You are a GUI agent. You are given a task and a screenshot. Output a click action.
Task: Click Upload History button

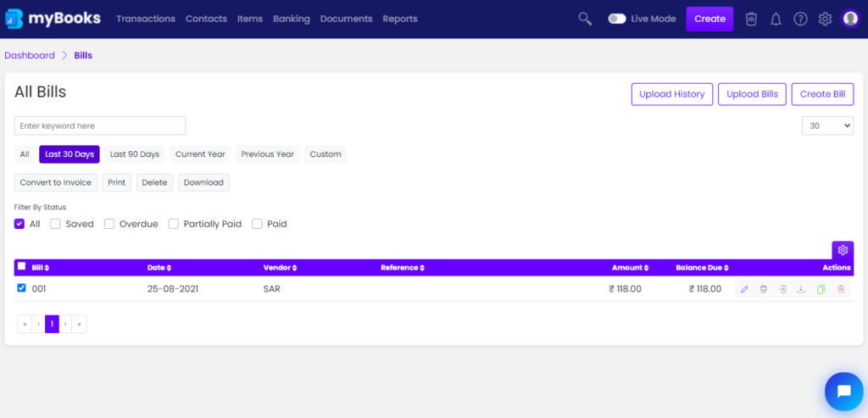point(672,94)
